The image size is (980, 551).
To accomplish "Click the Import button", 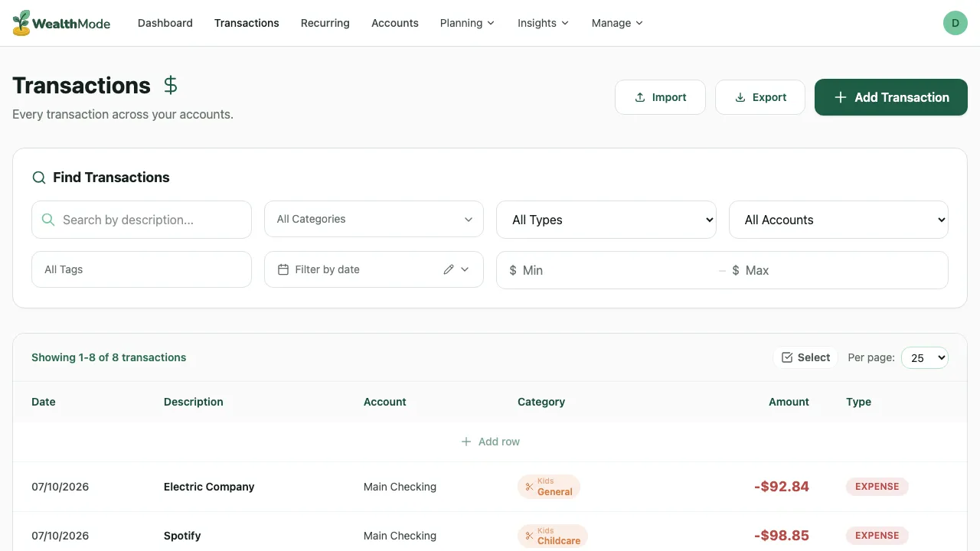I will click(x=660, y=97).
